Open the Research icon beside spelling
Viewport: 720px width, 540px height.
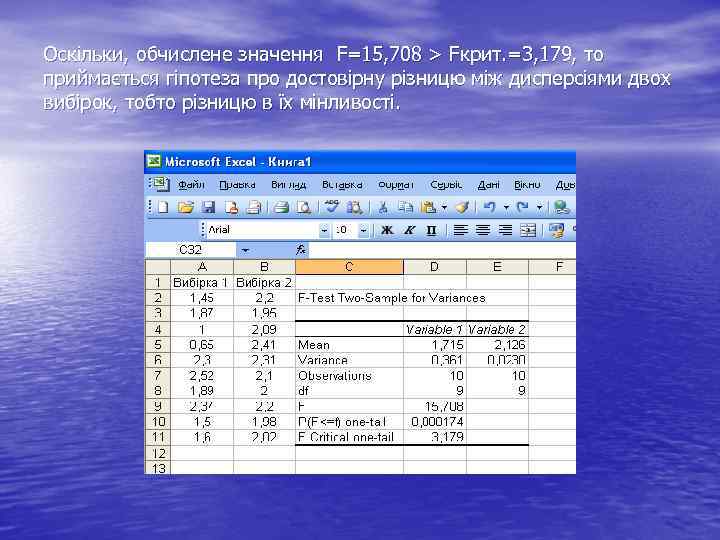[x=354, y=208]
